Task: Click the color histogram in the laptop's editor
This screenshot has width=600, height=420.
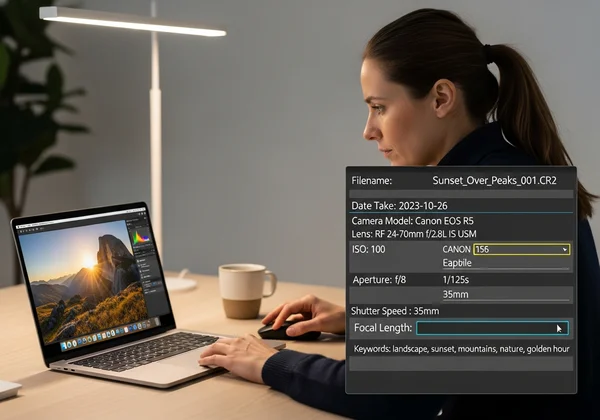Action: point(141,237)
